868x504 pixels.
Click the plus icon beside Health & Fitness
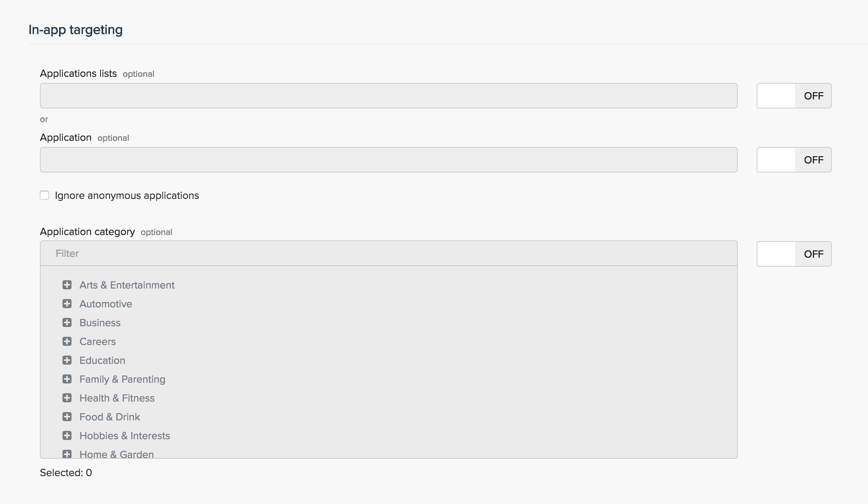pyautogui.click(x=67, y=398)
